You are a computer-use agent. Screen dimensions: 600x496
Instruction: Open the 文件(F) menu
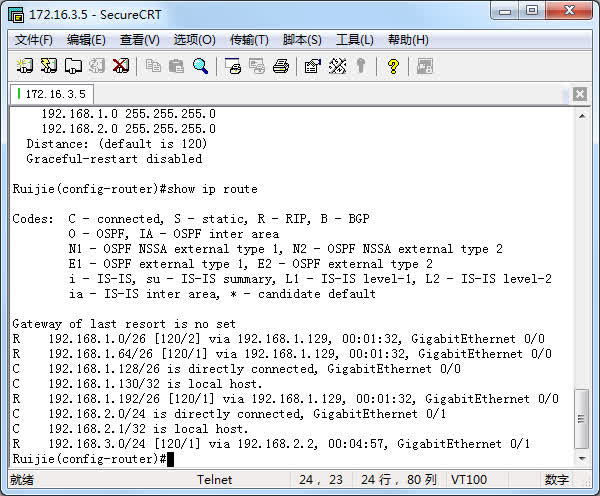(x=34, y=40)
